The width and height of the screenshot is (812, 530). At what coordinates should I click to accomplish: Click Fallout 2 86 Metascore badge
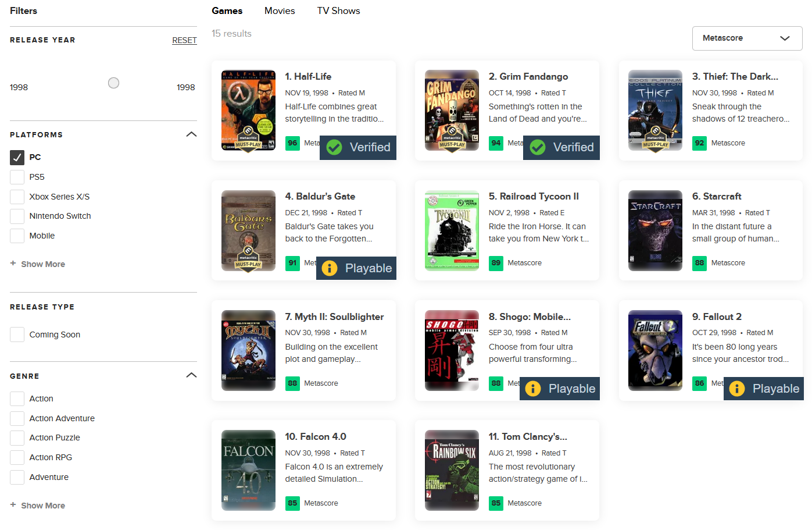pyautogui.click(x=699, y=383)
